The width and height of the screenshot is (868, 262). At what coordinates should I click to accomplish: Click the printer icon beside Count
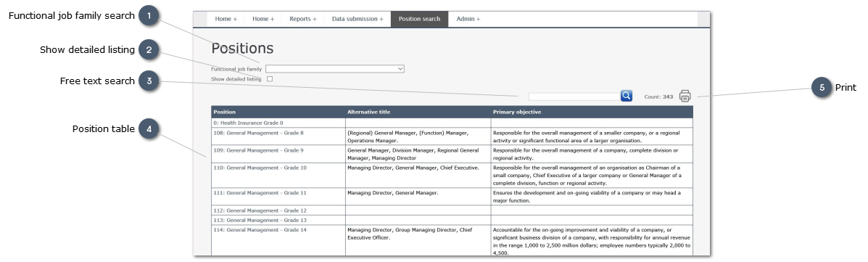coord(685,96)
